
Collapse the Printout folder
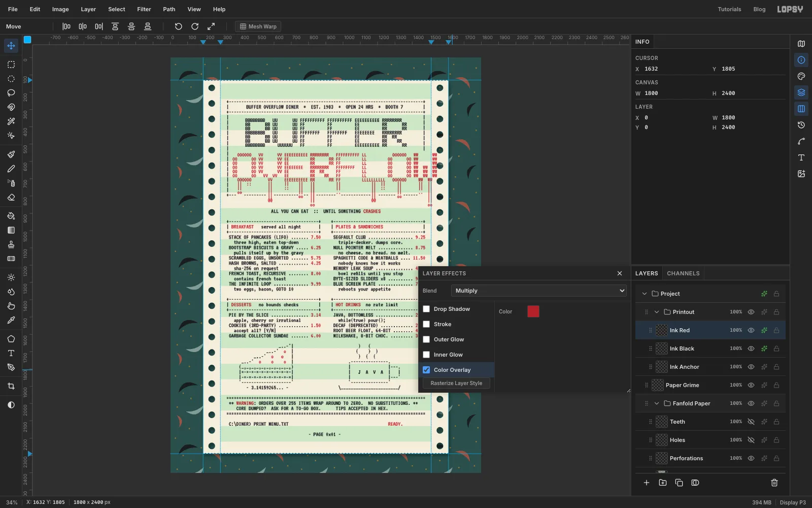(657, 312)
